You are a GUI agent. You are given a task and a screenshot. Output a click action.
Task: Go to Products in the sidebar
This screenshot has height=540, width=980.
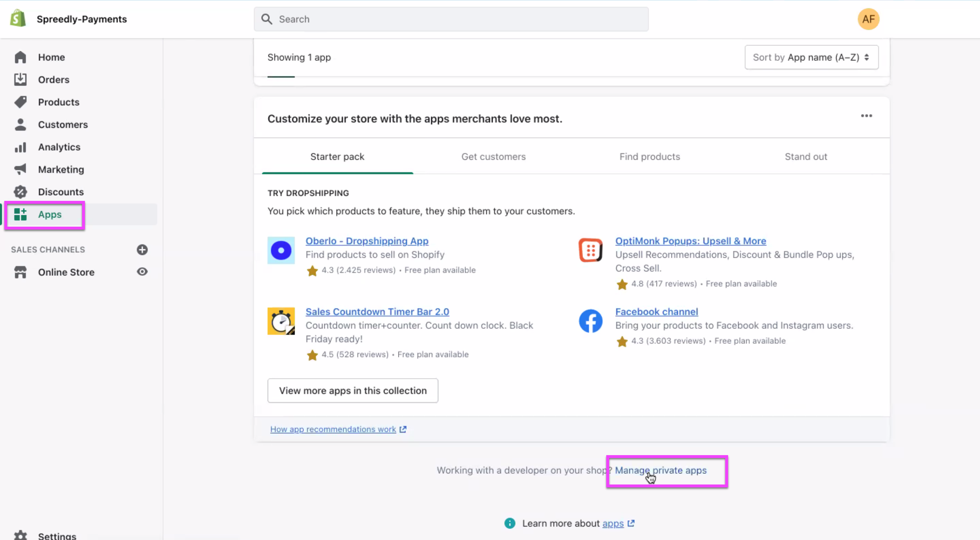click(58, 102)
